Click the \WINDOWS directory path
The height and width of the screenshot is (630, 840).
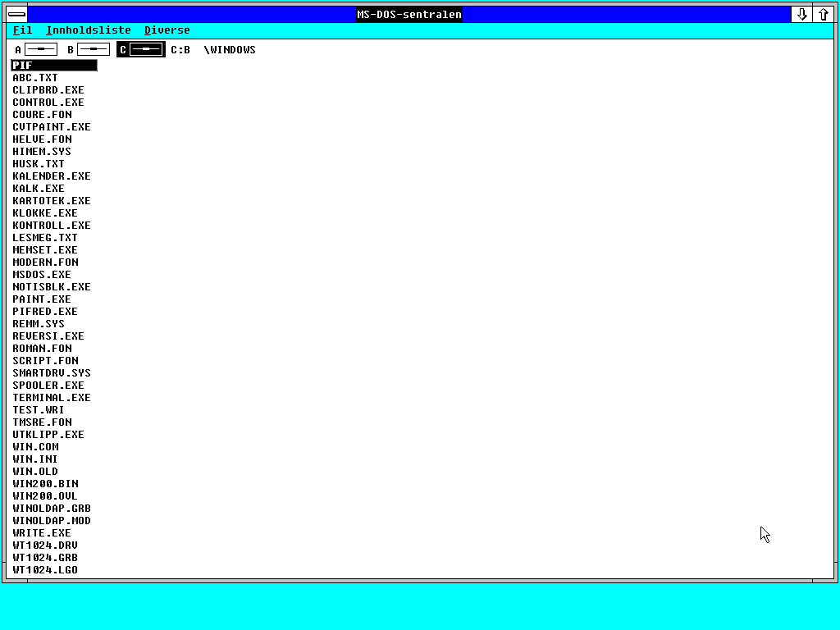230,50
